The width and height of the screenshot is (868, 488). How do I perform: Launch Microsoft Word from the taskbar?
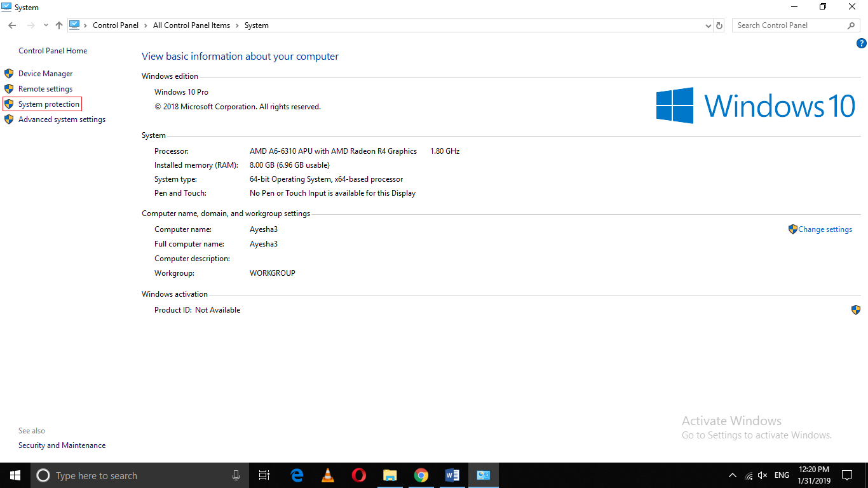[x=452, y=475]
